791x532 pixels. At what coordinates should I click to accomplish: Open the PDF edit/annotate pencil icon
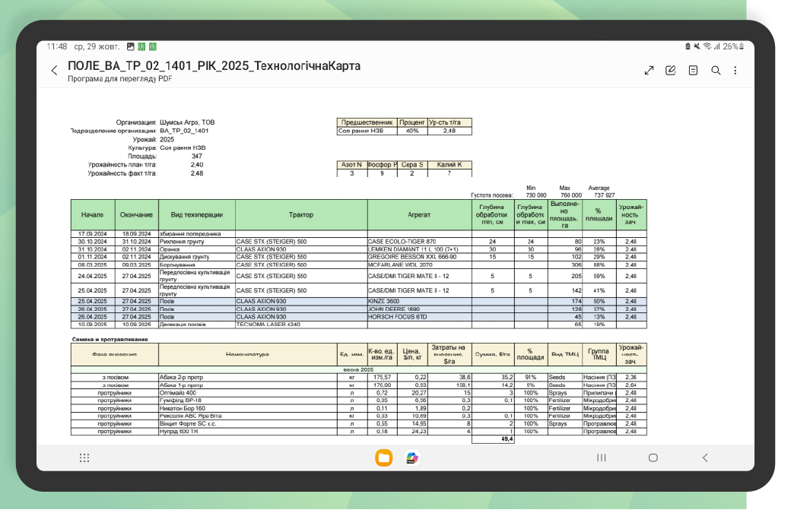(670, 71)
